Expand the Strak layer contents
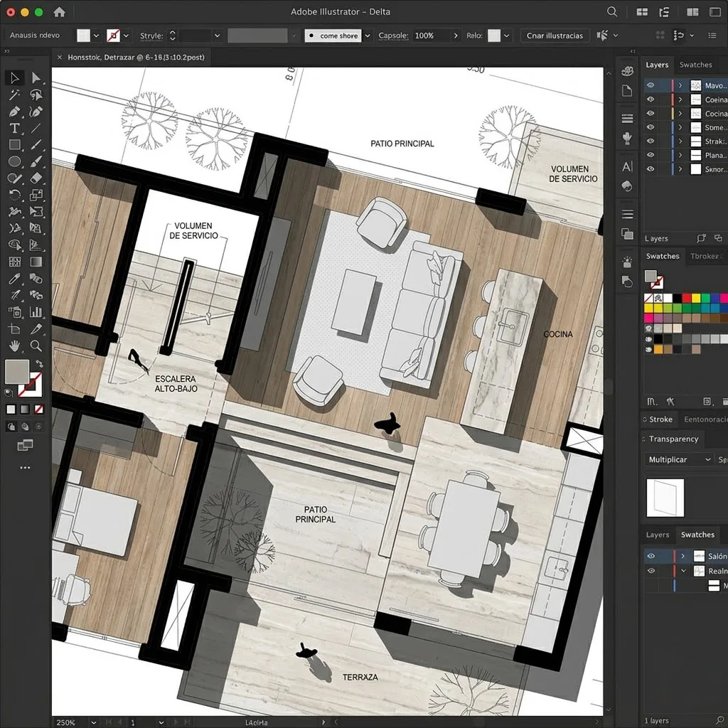 click(680, 141)
